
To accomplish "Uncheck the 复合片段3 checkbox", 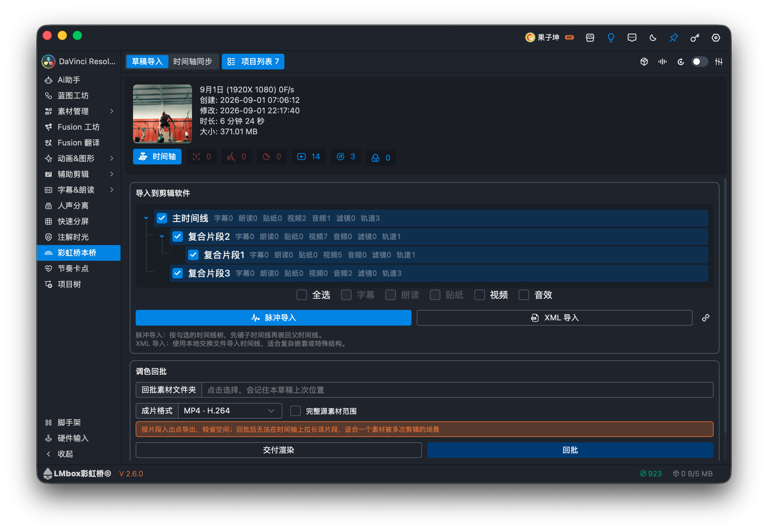I will pos(178,273).
